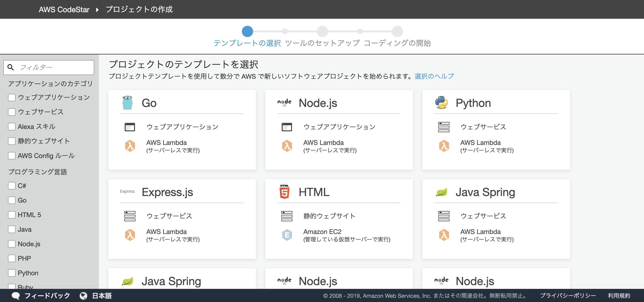
Task: Open the フィードバック link in the footer
Action: pyautogui.click(x=47, y=296)
